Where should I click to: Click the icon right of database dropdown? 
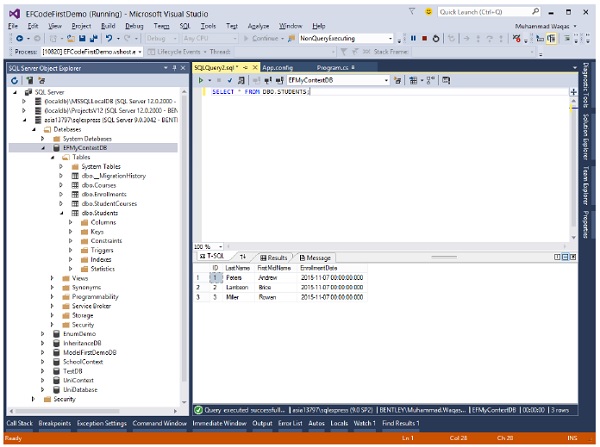398,80
